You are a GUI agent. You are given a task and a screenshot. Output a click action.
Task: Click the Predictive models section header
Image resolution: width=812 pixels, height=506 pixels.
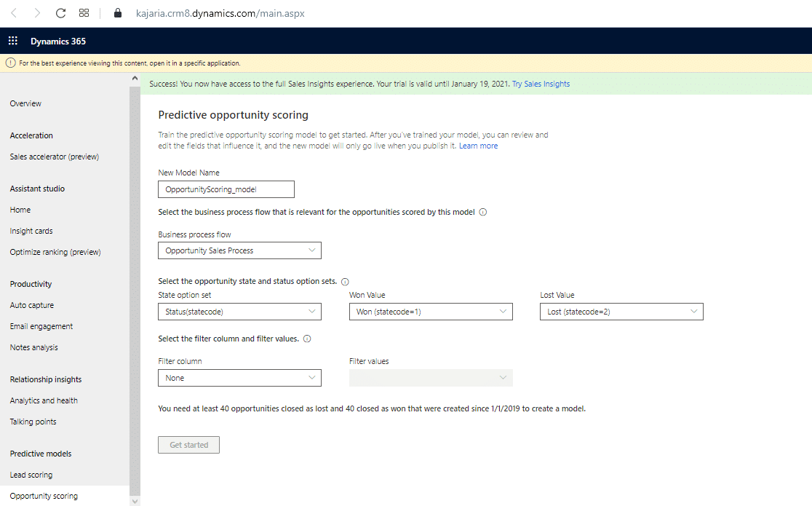pos(41,454)
